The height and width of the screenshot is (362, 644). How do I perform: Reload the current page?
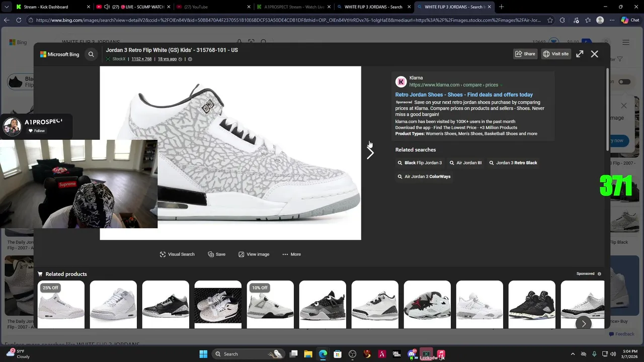pyautogui.click(x=19, y=20)
